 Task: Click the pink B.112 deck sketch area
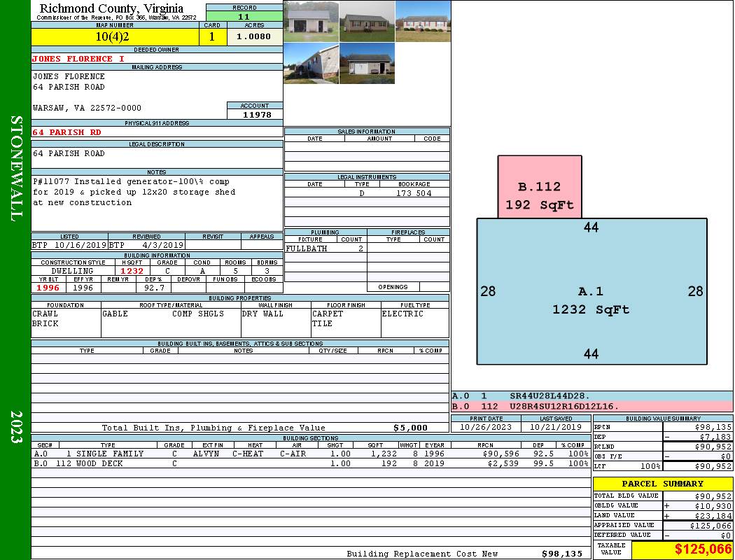[540, 187]
